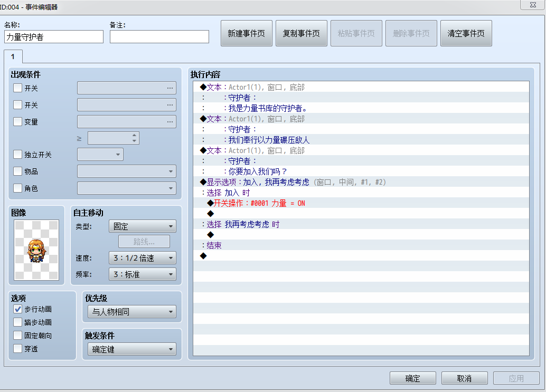Open the 角色 condition dropdown
This screenshot has width=546, height=392.
tap(127, 188)
